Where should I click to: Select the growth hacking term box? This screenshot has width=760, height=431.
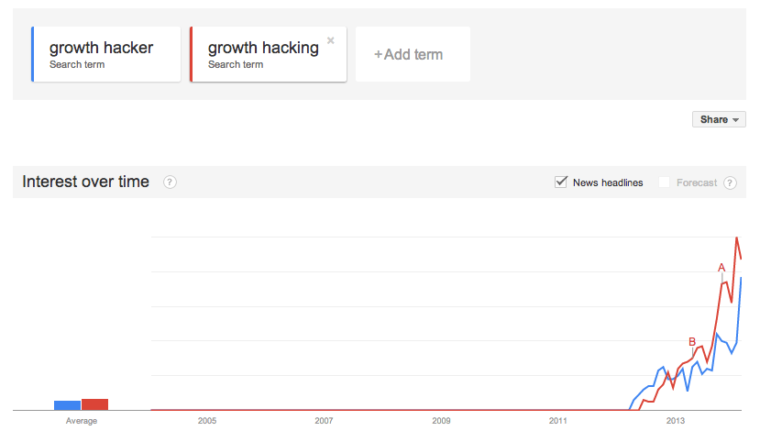[x=264, y=54]
